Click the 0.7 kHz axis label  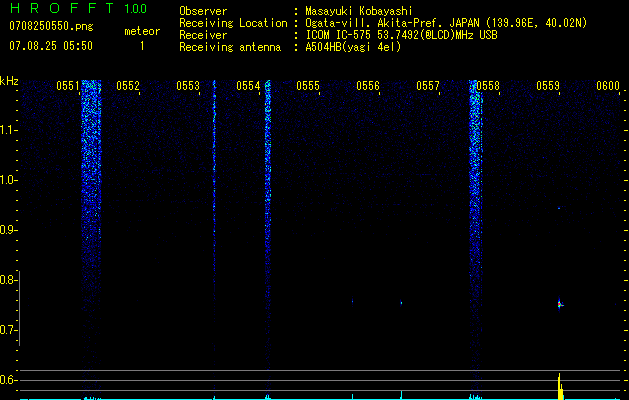[x=8, y=330]
